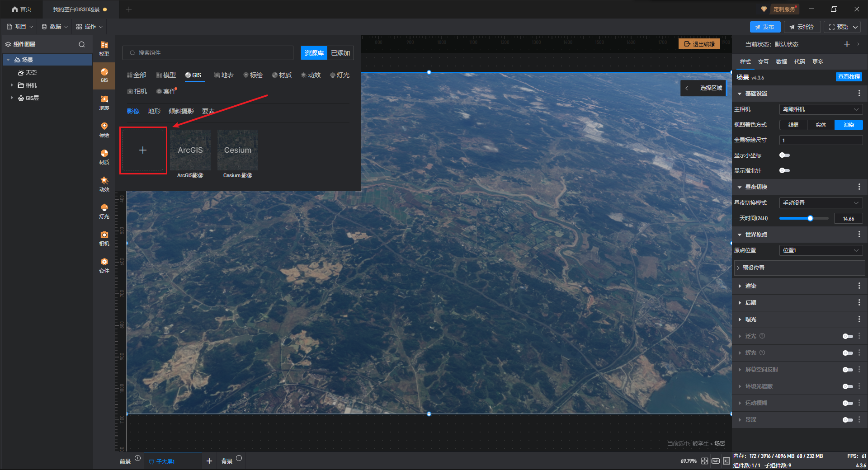Click the plus icon beside 当前状态

tap(847, 44)
